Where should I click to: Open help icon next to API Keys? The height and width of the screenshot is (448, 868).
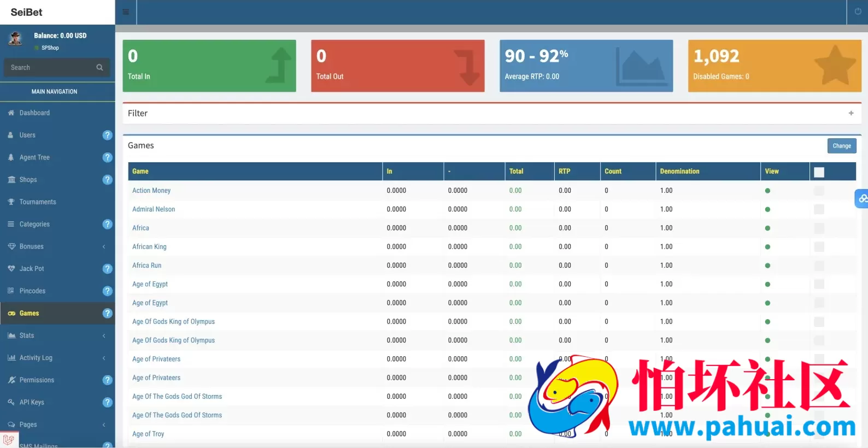108,402
